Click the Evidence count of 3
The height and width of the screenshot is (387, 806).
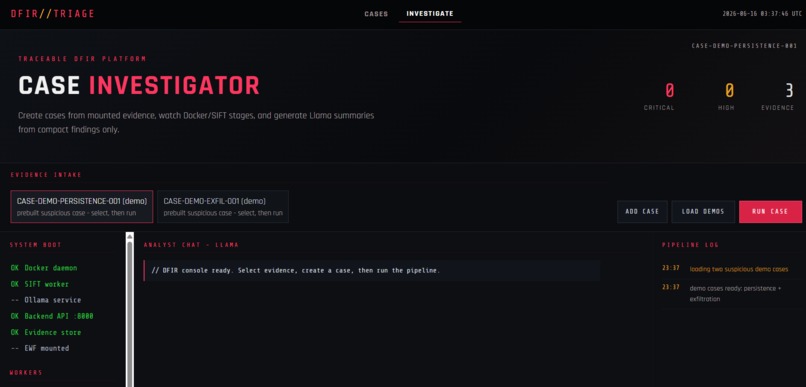[x=789, y=91]
